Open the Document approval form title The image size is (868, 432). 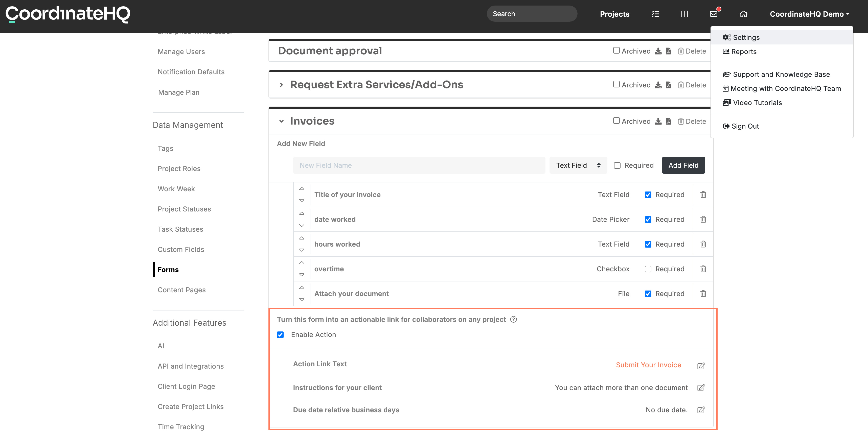[330, 51]
